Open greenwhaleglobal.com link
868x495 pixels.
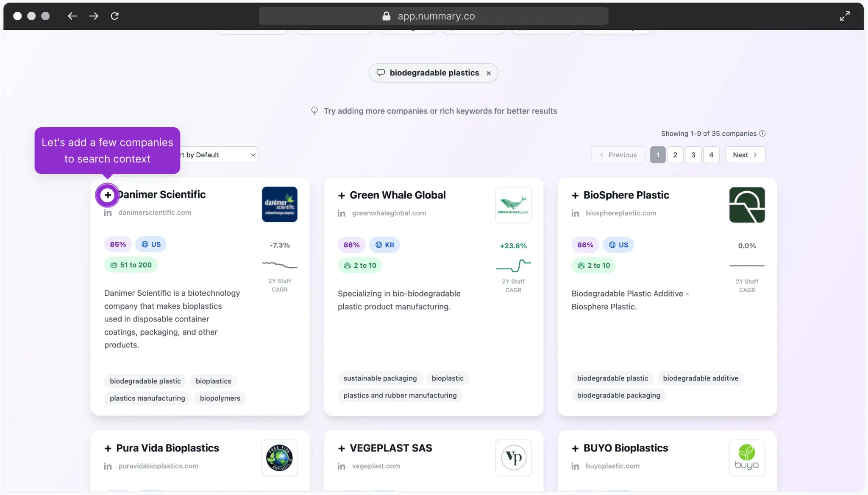(x=389, y=213)
